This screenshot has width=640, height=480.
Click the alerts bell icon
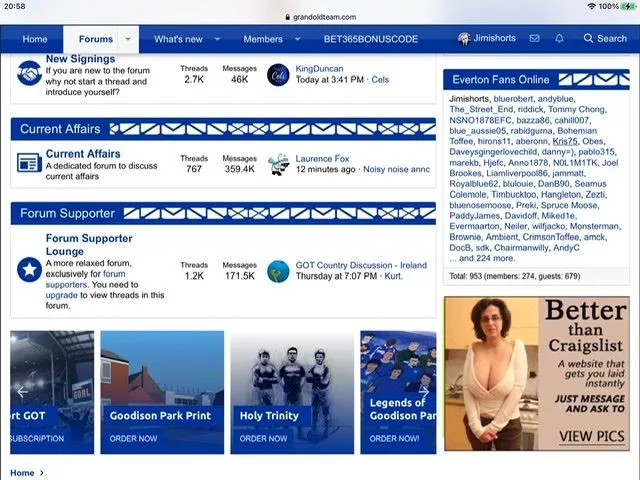(x=559, y=39)
